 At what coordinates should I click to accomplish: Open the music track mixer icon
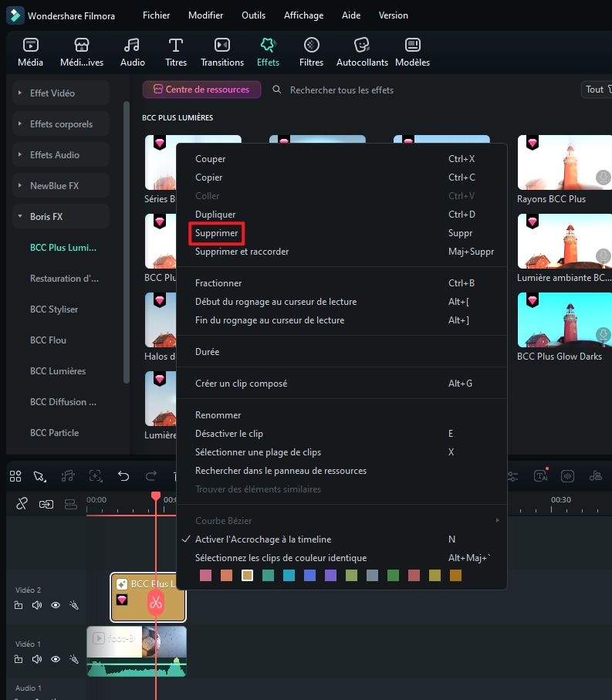[x=596, y=476]
